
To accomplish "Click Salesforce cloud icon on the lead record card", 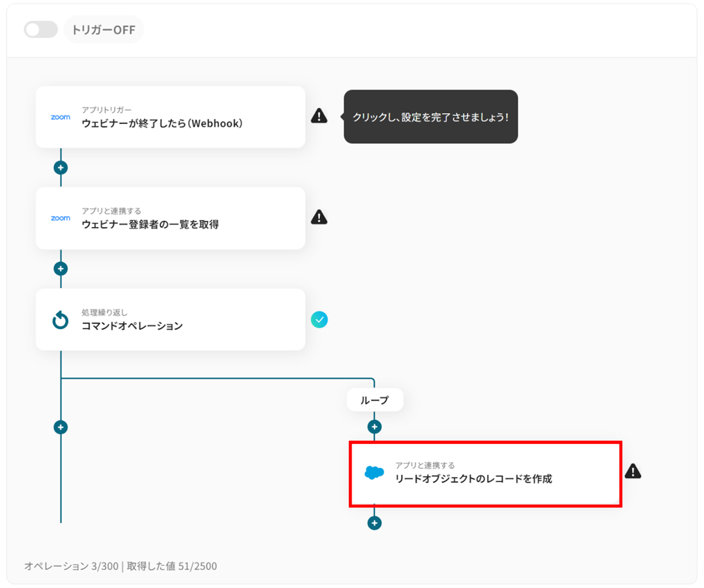I will [x=374, y=473].
